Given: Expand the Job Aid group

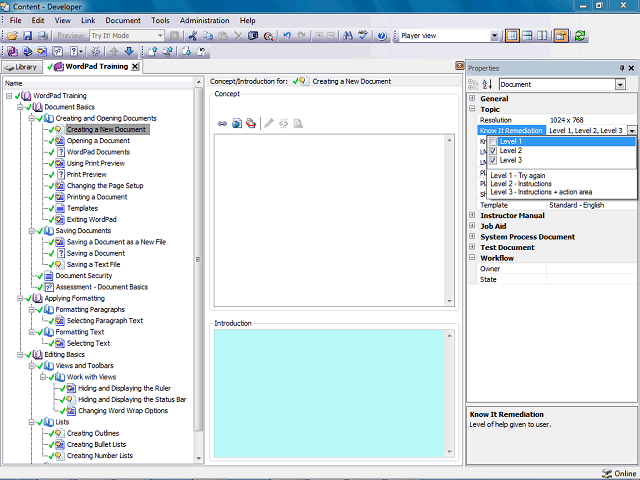Looking at the screenshot, I should 472,226.
